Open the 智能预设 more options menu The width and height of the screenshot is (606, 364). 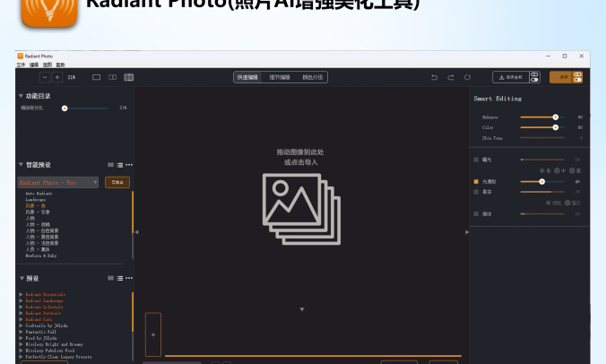129,165
